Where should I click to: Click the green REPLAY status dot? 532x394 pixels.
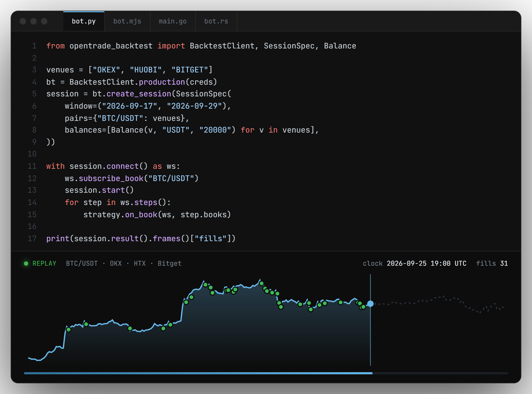pyautogui.click(x=26, y=264)
